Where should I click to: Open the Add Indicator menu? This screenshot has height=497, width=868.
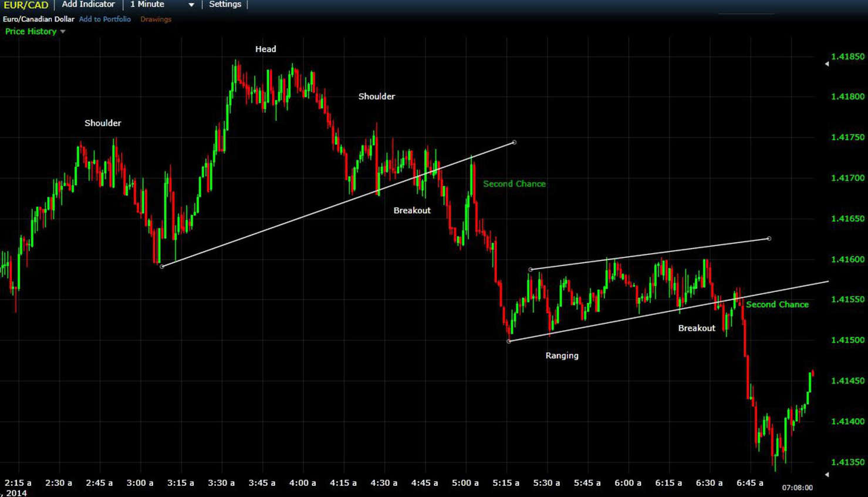88,4
